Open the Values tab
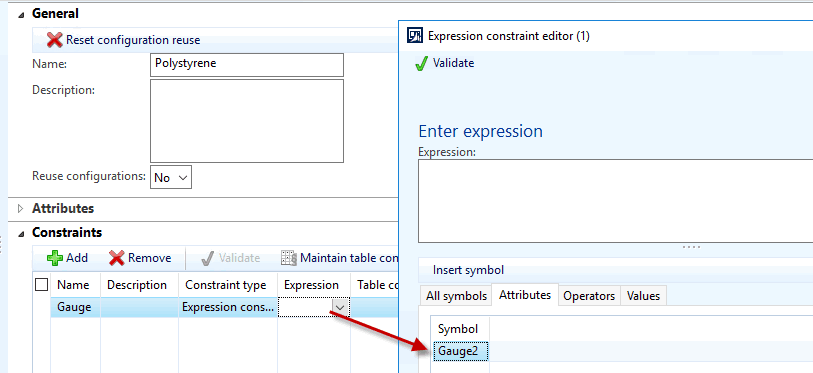Image resolution: width=813 pixels, height=373 pixels. [x=643, y=296]
